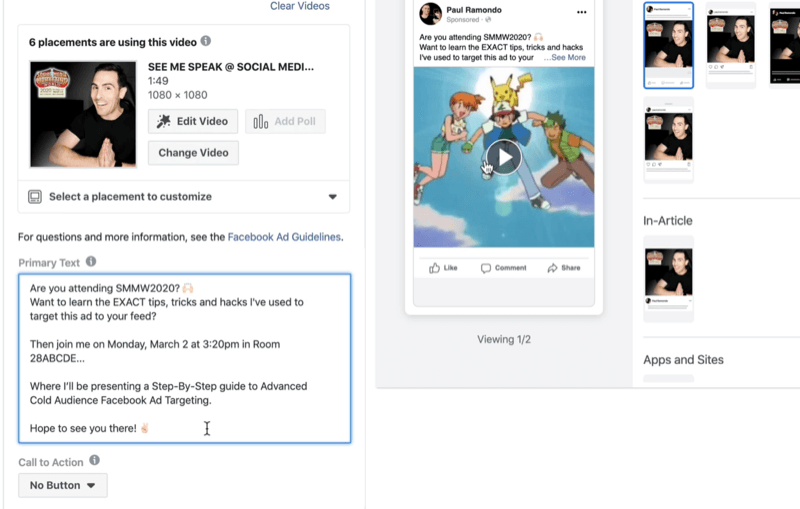Click the video title SEE ME SPEAK text
The width and height of the screenshot is (800, 509).
(231, 67)
